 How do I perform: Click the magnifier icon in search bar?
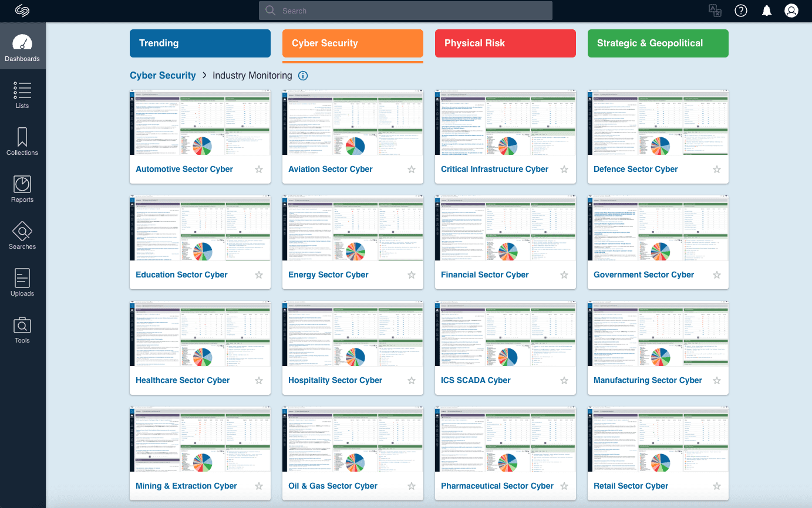(x=270, y=11)
